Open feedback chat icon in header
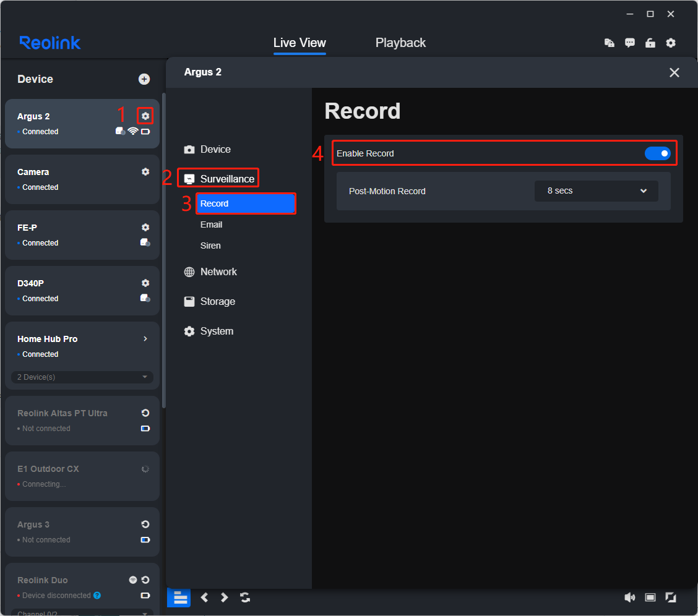Image resolution: width=698 pixels, height=616 pixels. coord(629,43)
